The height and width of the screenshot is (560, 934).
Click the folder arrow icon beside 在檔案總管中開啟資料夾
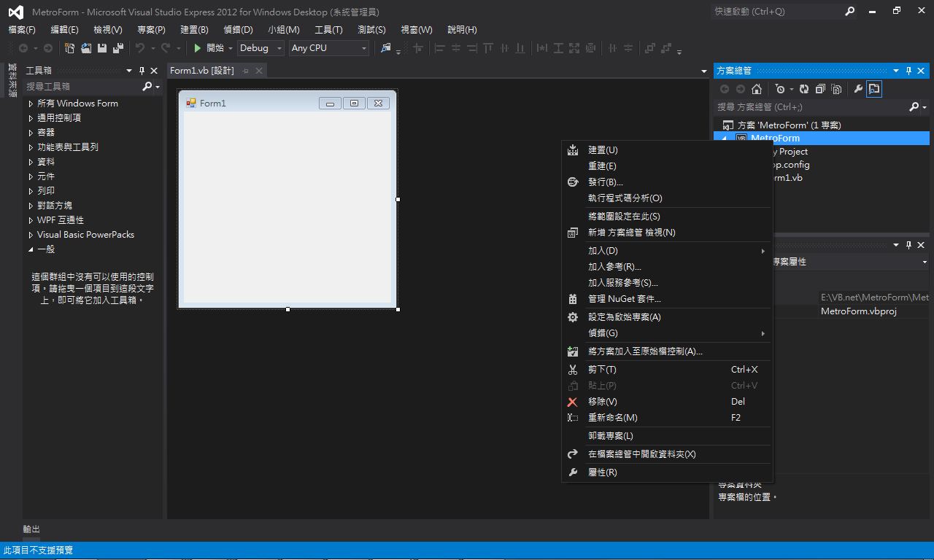pos(573,454)
